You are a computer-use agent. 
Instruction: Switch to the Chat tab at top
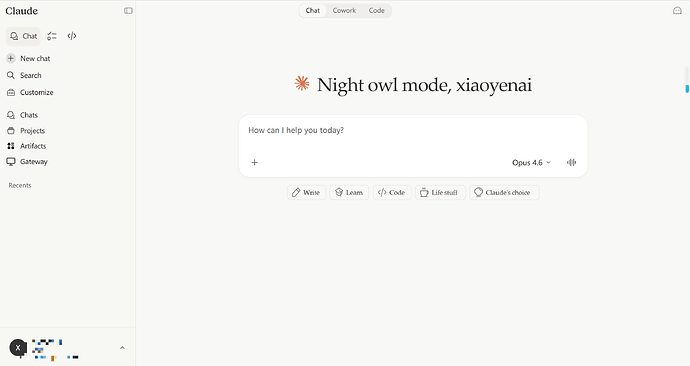pyautogui.click(x=313, y=11)
